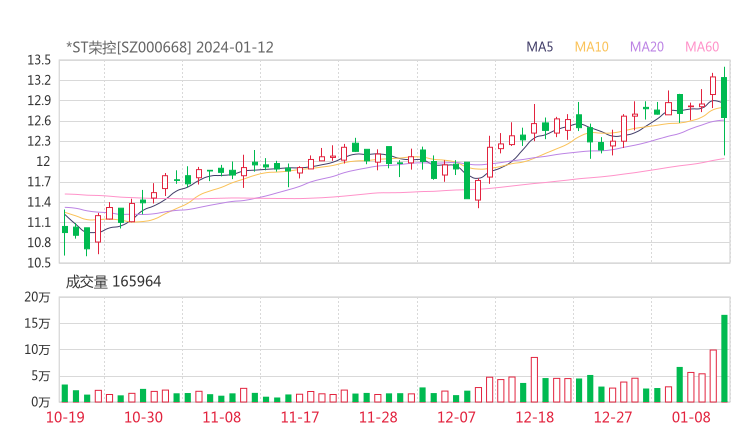Click the 11.7 price axis label
The height and width of the screenshot is (440, 740).
point(39,182)
